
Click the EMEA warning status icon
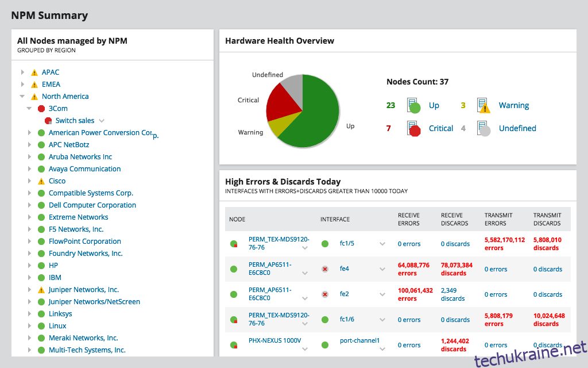tap(34, 85)
